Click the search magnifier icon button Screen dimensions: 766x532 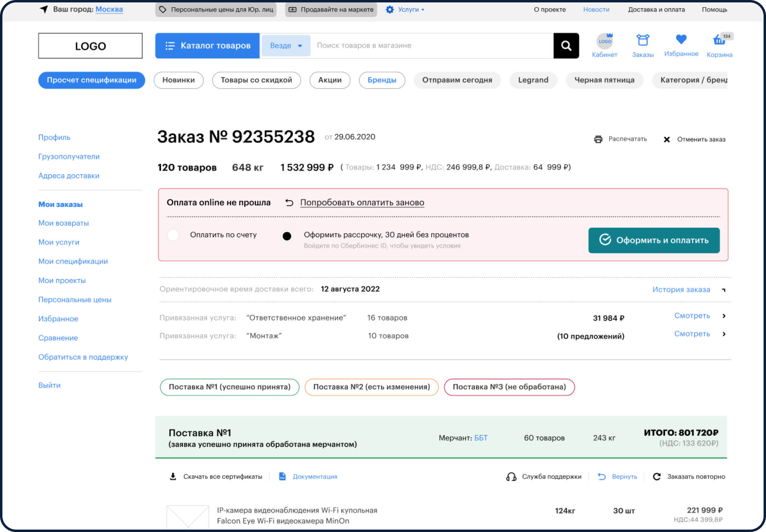(566, 46)
